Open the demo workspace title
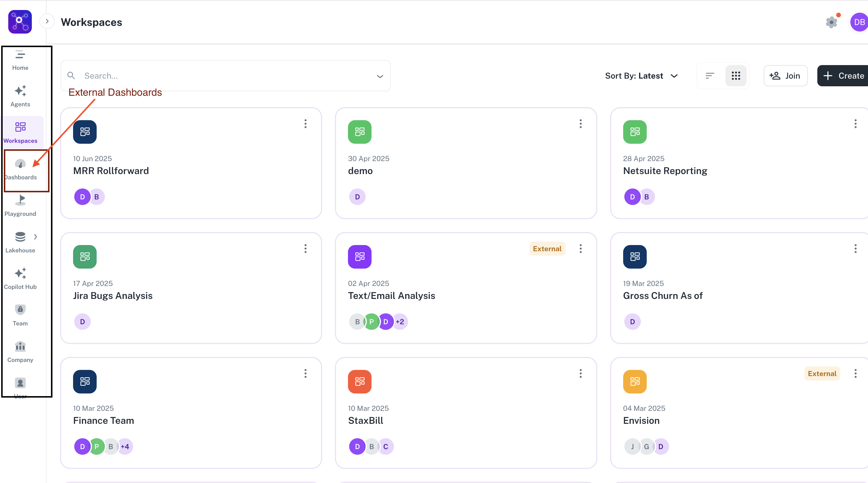The width and height of the screenshot is (868, 483). [360, 171]
